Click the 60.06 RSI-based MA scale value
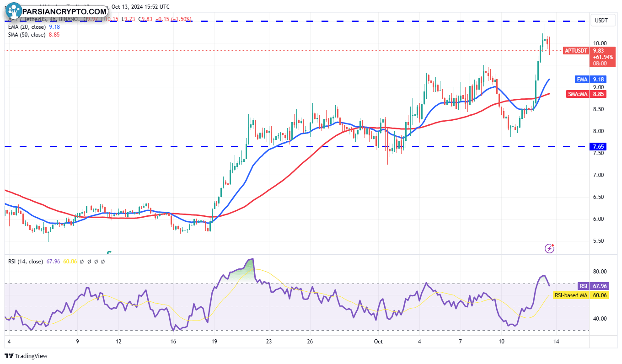 tap(600, 295)
